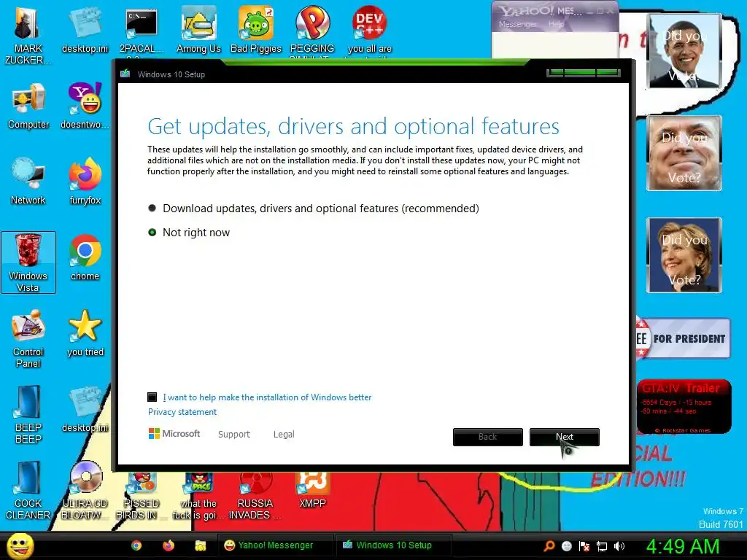
Task: Click the 4:49 AM taskbar clock
Action: tap(683, 546)
